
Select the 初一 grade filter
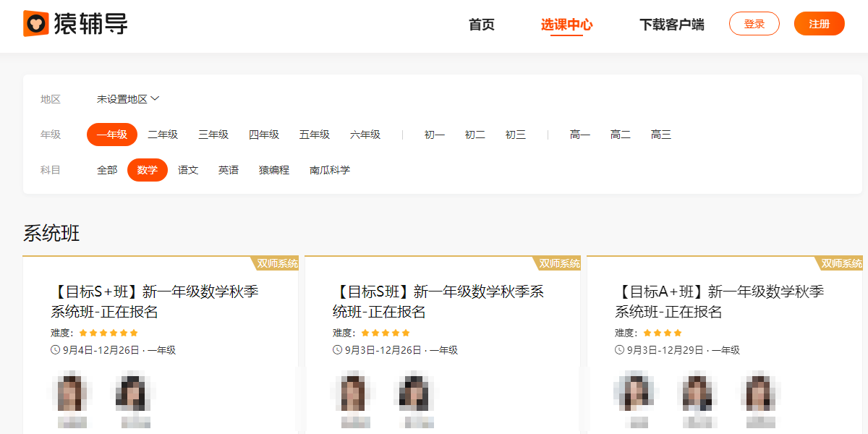[434, 135]
